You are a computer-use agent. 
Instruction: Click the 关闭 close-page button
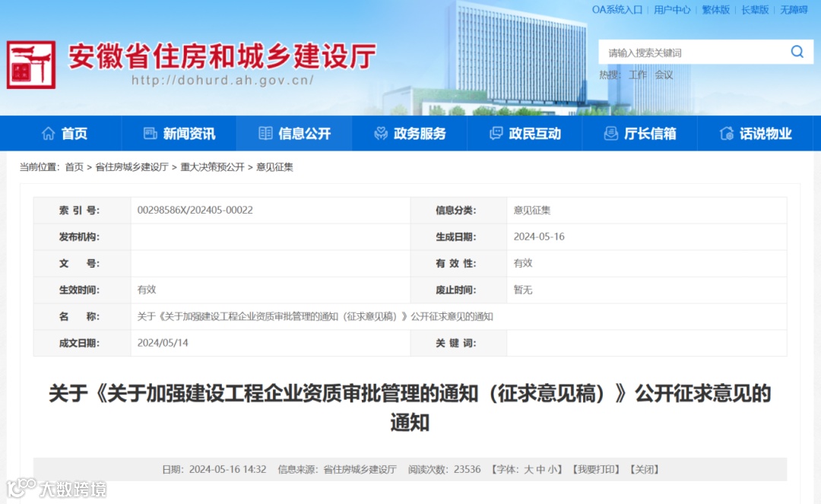(x=644, y=470)
